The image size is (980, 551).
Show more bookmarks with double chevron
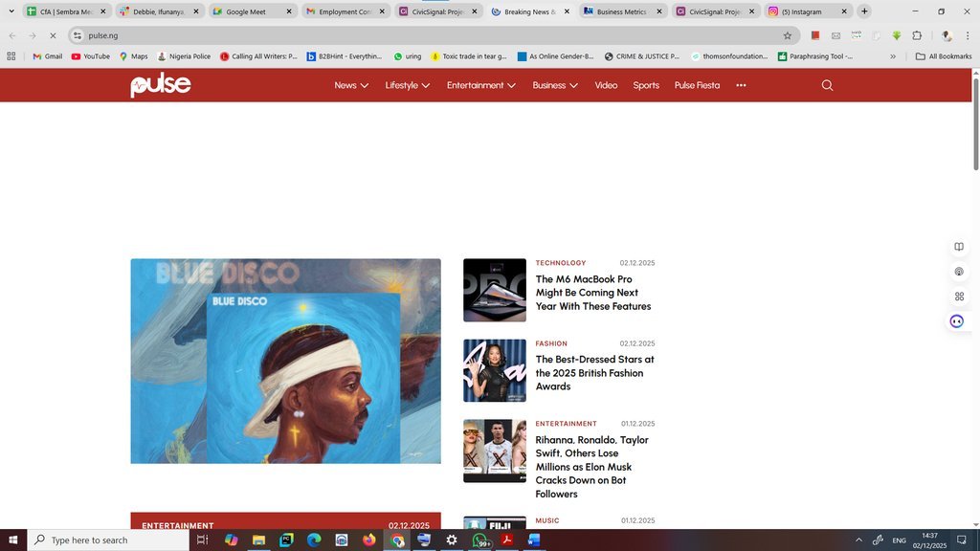[893, 56]
